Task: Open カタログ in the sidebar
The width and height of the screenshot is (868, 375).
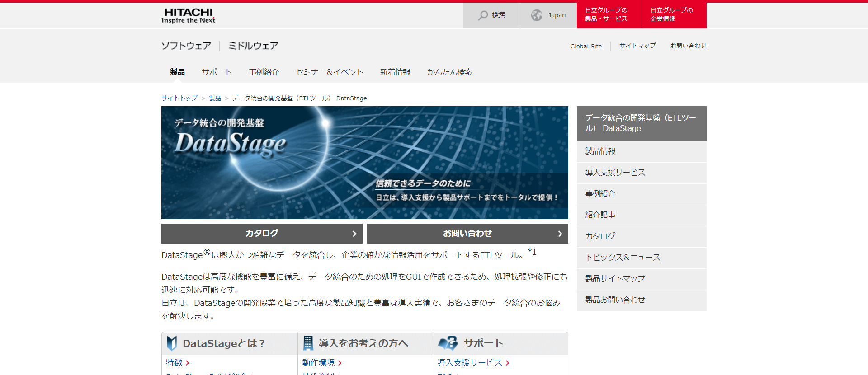Action: coord(642,236)
